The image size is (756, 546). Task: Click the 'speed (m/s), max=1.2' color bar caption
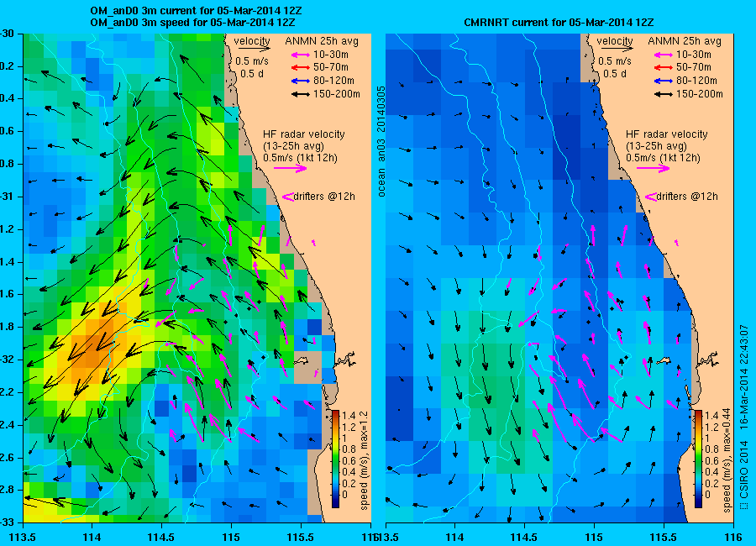pyautogui.click(x=364, y=460)
